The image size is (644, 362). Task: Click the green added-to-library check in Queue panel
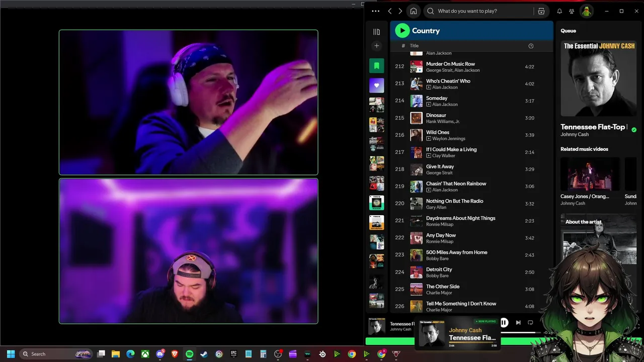tap(634, 130)
